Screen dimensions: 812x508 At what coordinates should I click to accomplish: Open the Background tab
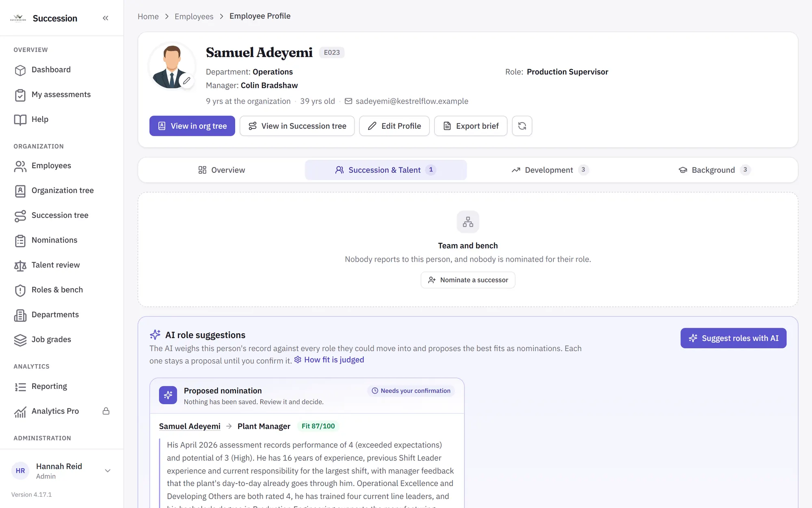(x=714, y=170)
